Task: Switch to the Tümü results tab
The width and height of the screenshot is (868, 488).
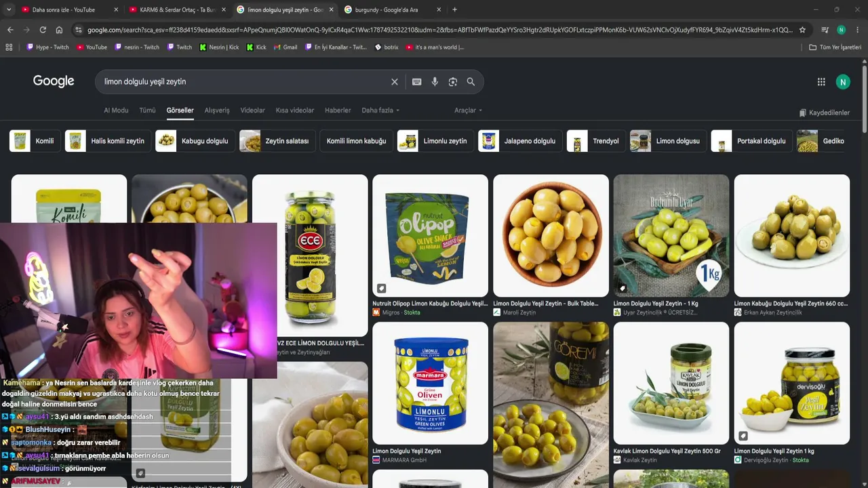Action: click(147, 110)
